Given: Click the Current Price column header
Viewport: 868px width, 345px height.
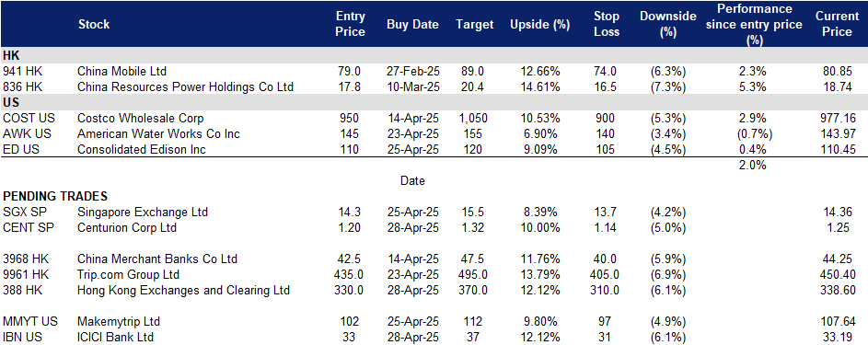Looking at the screenshot, I should 837,24.
